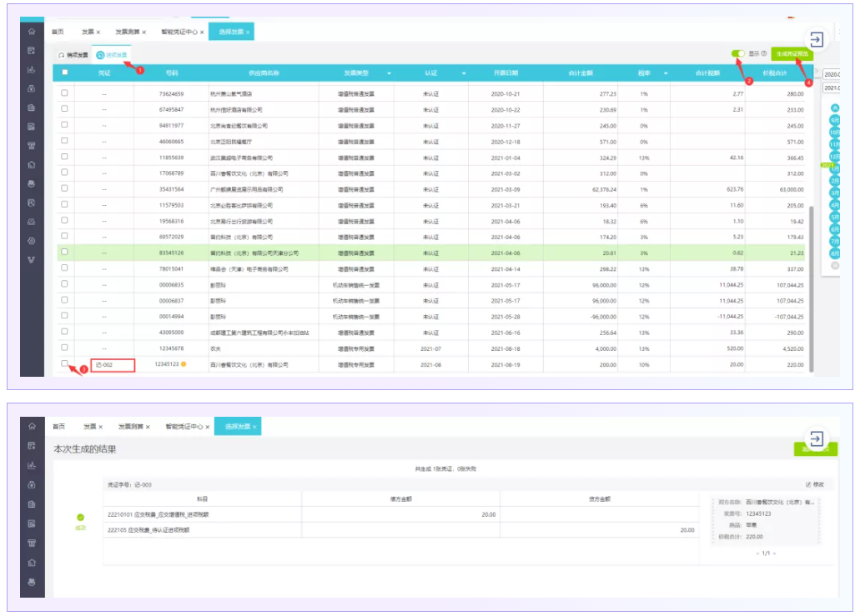
Task: Jump to 9月 on the month timeline
Action: (834, 120)
